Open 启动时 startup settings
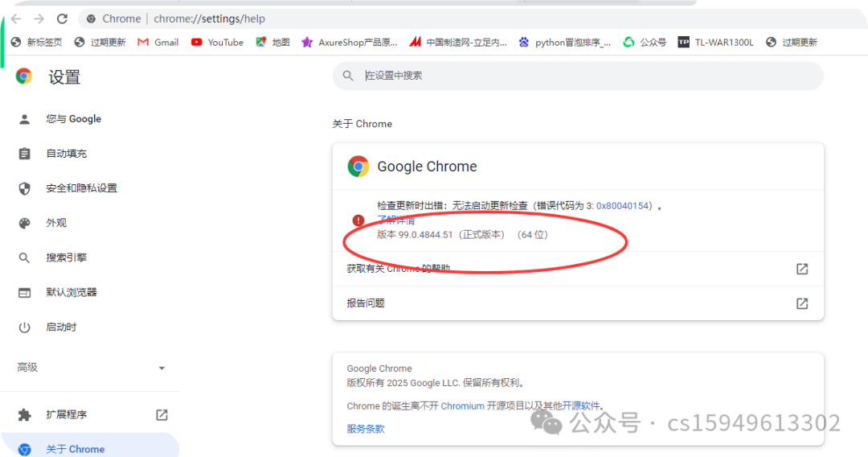Image resolution: width=868 pixels, height=457 pixels. [61, 327]
